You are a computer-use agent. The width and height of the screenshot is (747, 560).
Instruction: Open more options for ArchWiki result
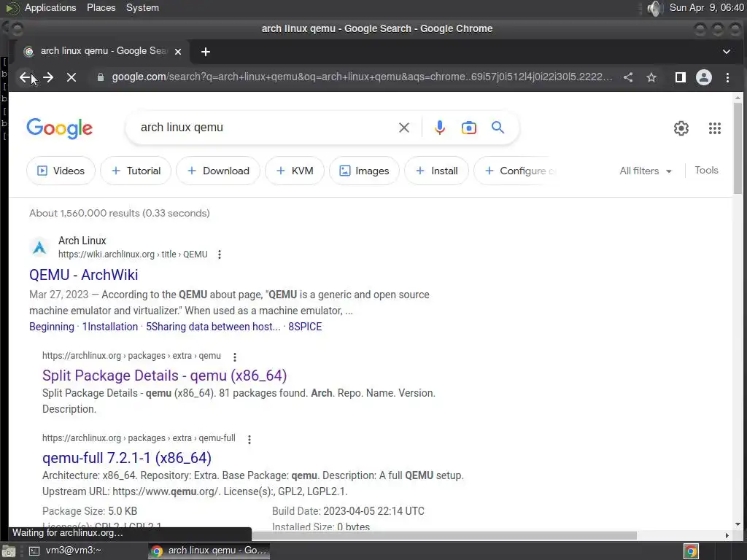(x=220, y=254)
